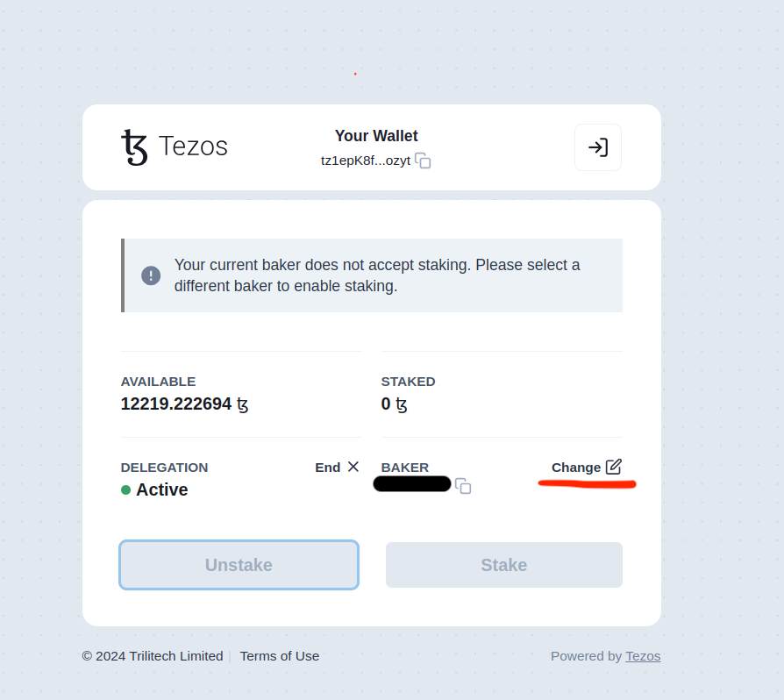Copy the wallet address tz1epK8f...ozyt
This screenshot has height=700, width=784.
tap(423, 161)
